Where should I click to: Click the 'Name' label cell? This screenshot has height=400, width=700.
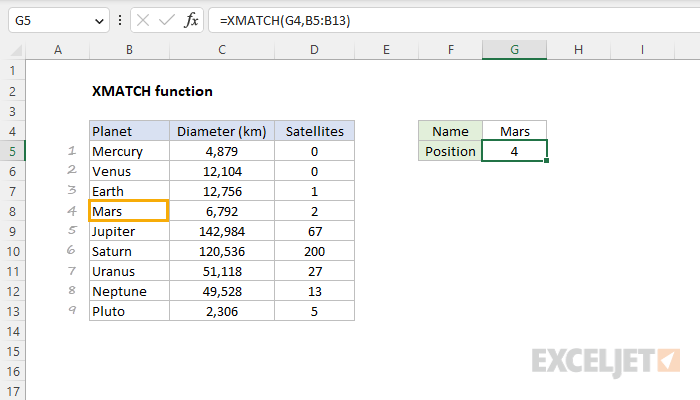coord(450,131)
